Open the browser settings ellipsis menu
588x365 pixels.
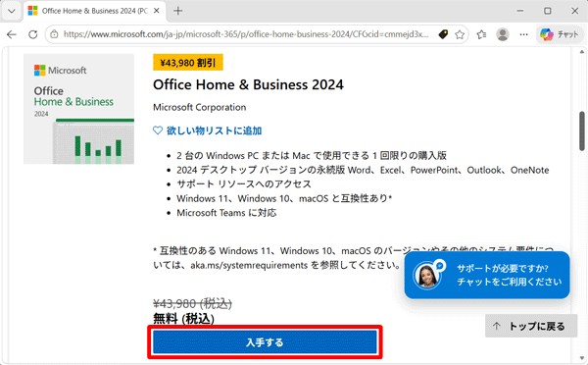click(524, 34)
